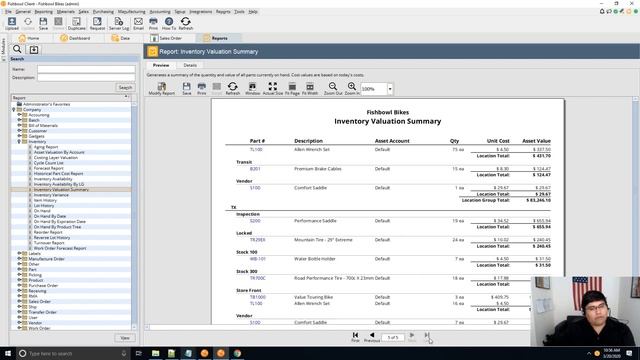Image resolution: width=640 pixels, height=360 pixels.
Task: Collapse the Inventory folder
Action: (19, 141)
